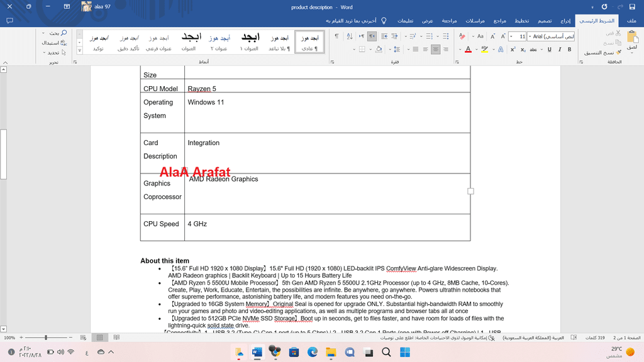The height and width of the screenshot is (362, 644).
Task: Open underline style dropdown arrow
Action: (x=541, y=50)
